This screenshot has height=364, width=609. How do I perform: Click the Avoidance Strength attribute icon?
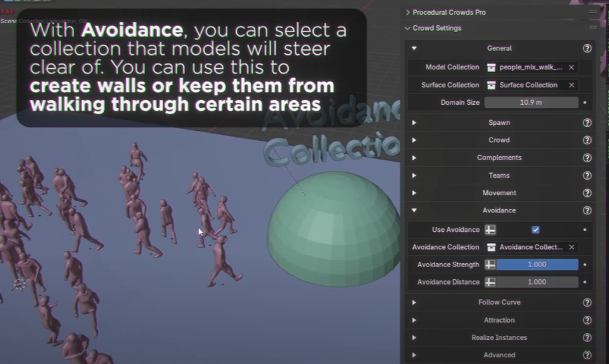click(x=490, y=264)
